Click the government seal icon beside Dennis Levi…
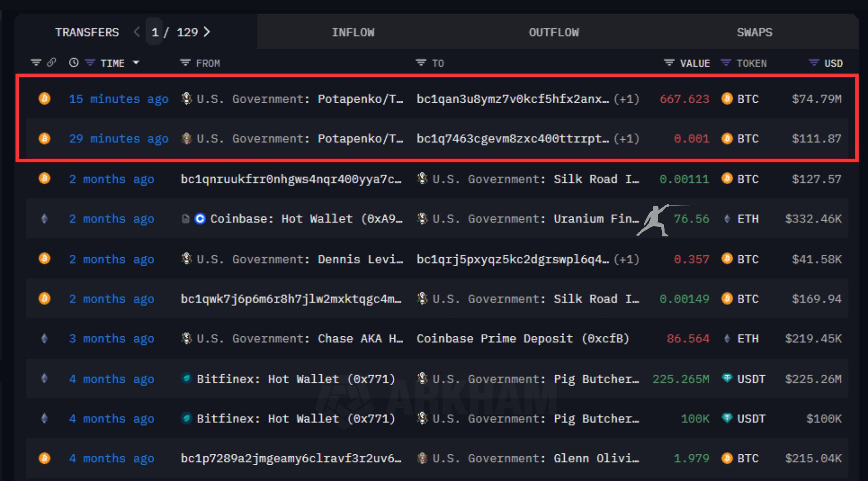 point(186,259)
